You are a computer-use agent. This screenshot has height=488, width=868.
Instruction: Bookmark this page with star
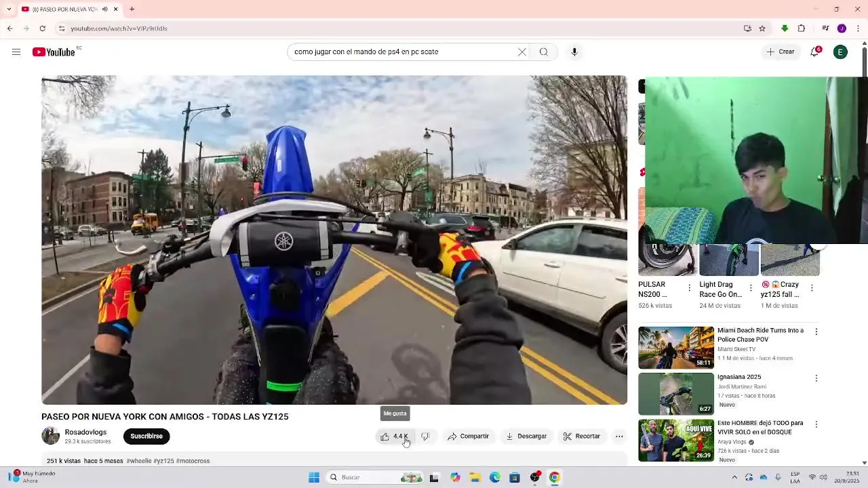pos(762,28)
